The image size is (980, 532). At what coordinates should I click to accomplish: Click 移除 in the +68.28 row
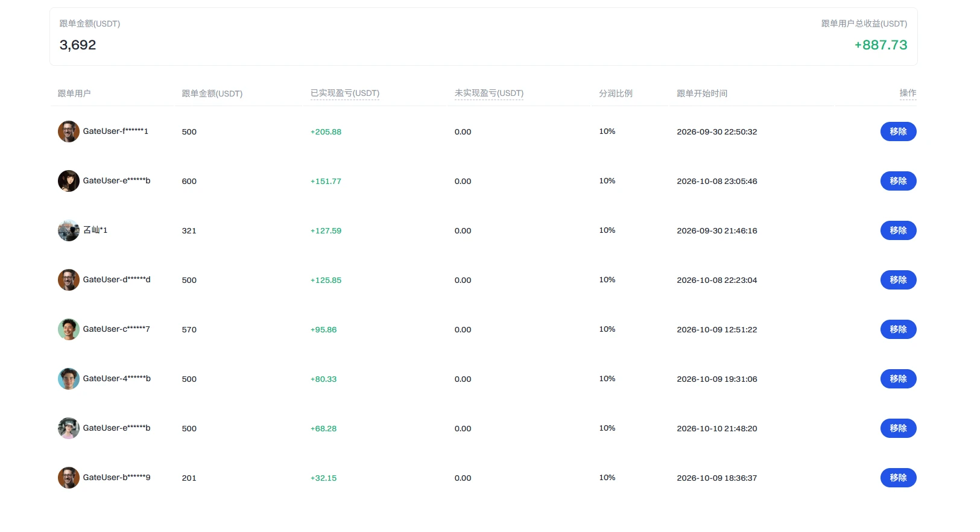coord(899,428)
